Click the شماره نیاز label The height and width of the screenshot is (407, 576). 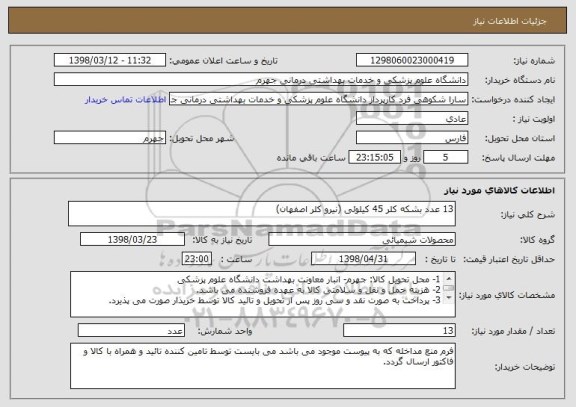[534, 61]
